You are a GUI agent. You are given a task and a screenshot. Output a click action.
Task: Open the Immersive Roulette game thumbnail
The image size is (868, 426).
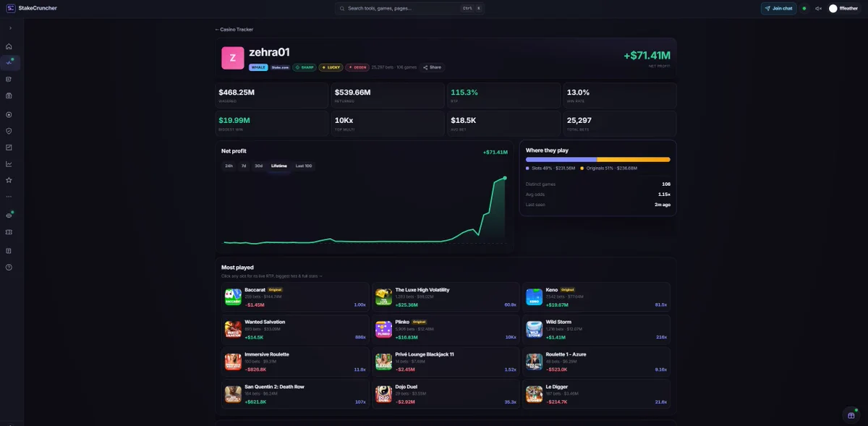[x=233, y=362]
